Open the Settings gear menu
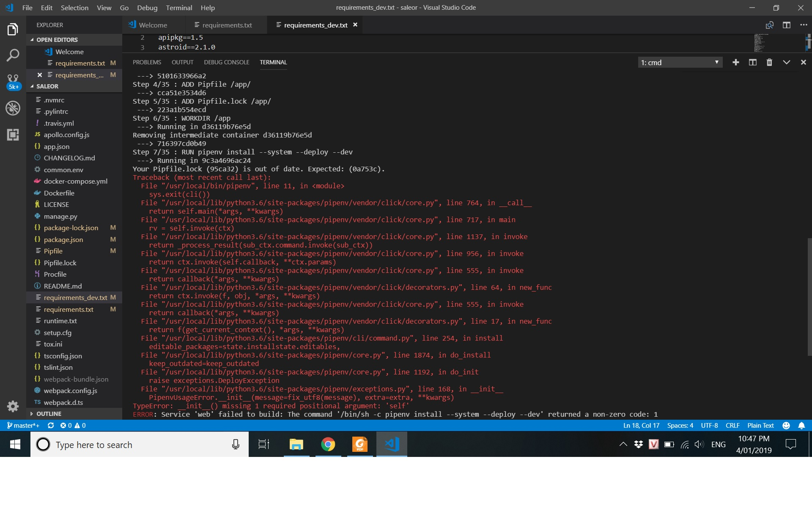 pyautogui.click(x=13, y=406)
